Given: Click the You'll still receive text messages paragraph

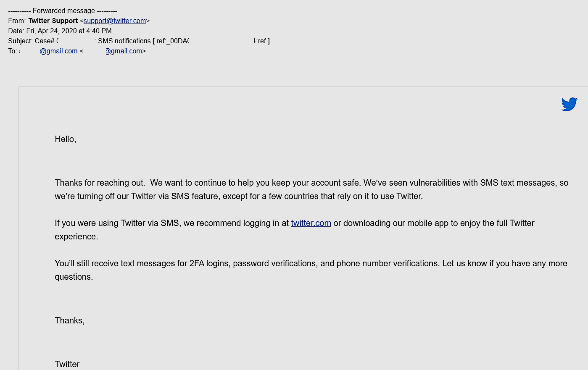Looking at the screenshot, I should 311,270.
